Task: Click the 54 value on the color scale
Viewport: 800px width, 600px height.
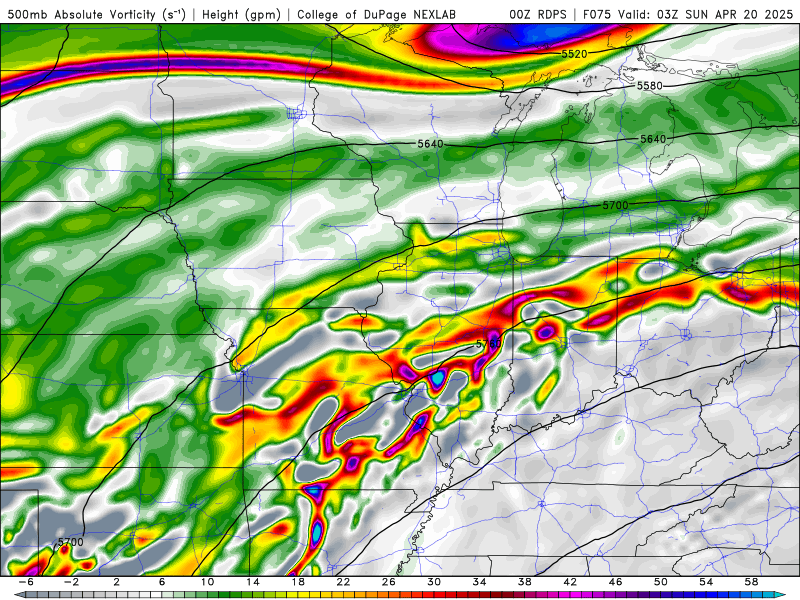Action: click(x=706, y=582)
